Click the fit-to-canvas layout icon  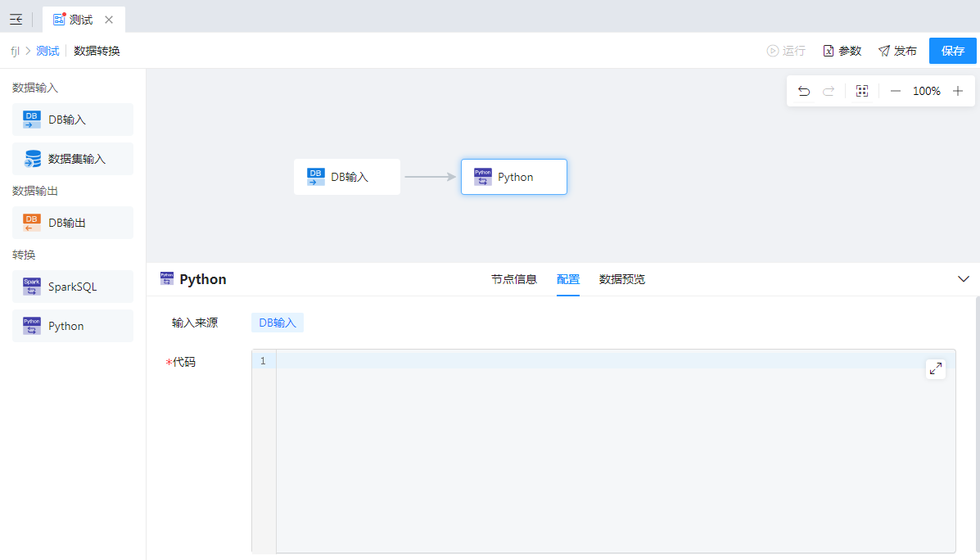[x=861, y=91]
